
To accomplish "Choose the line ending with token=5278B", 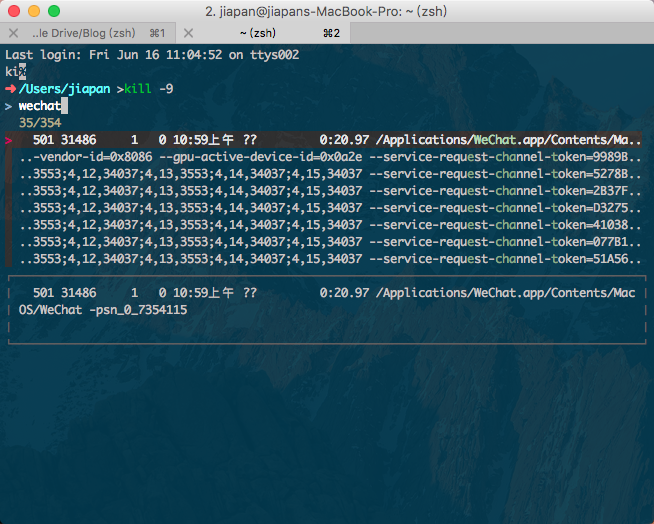I will click(x=330, y=174).
